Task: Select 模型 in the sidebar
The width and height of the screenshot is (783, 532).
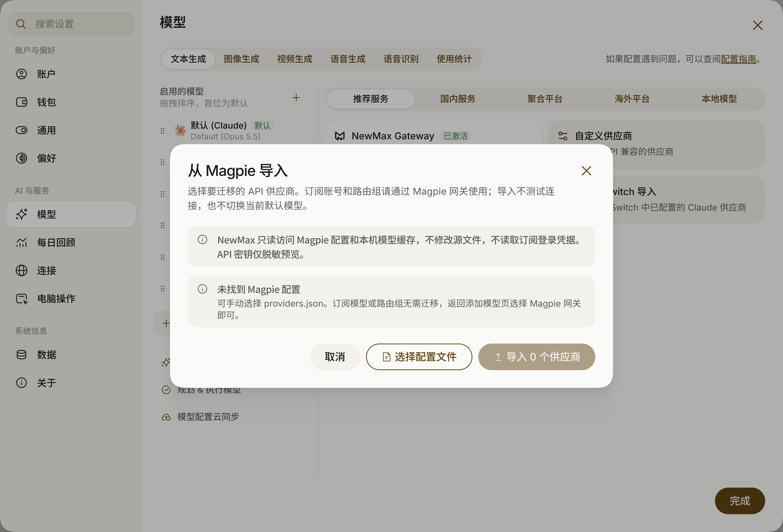Action: click(71, 214)
